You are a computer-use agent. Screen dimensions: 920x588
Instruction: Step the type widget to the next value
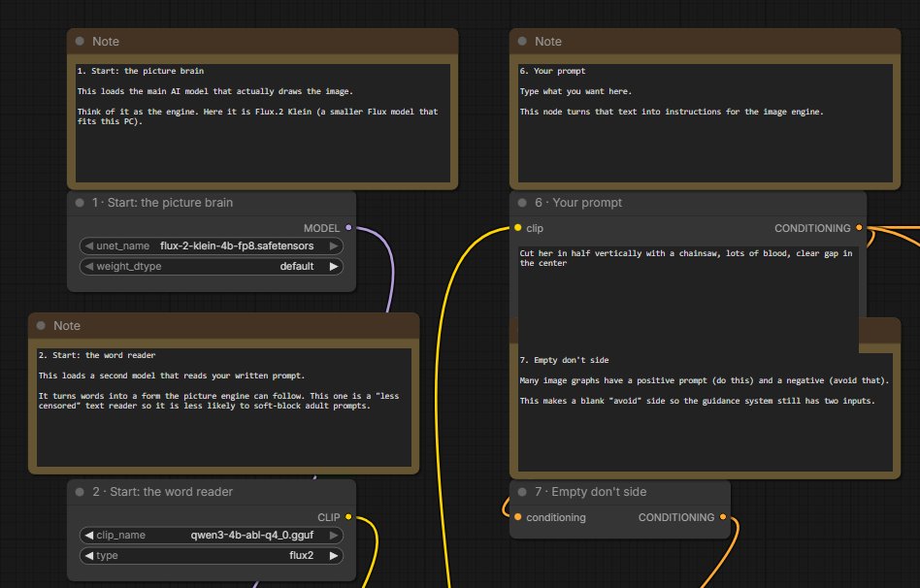point(333,556)
